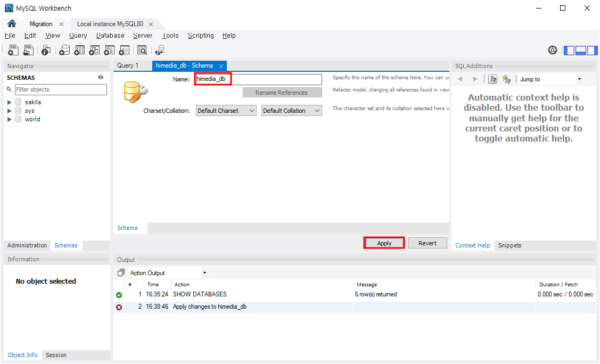
Task: Click the schema Name input field
Action: pyautogui.click(x=259, y=79)
